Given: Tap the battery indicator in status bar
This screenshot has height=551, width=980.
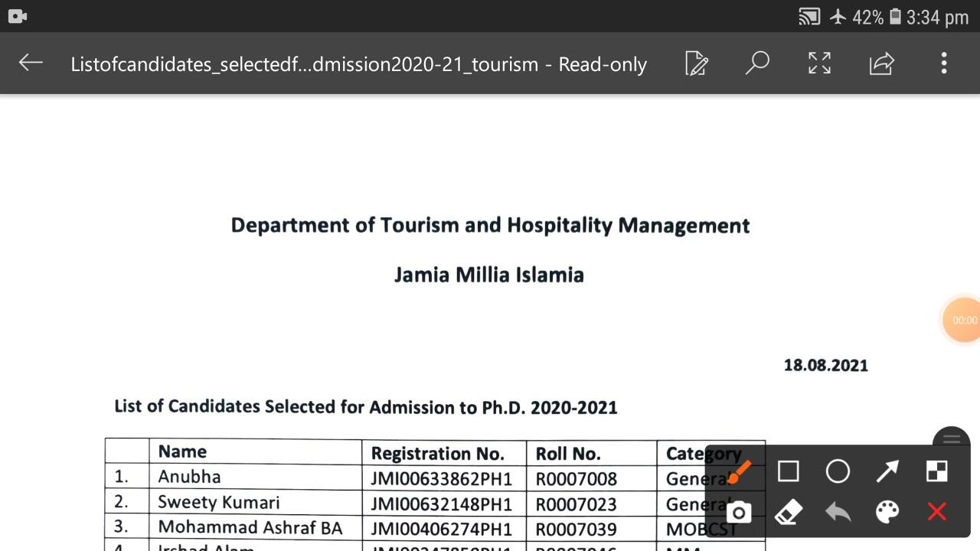Looking at the screenshot, I should click(x=895, y=17).
